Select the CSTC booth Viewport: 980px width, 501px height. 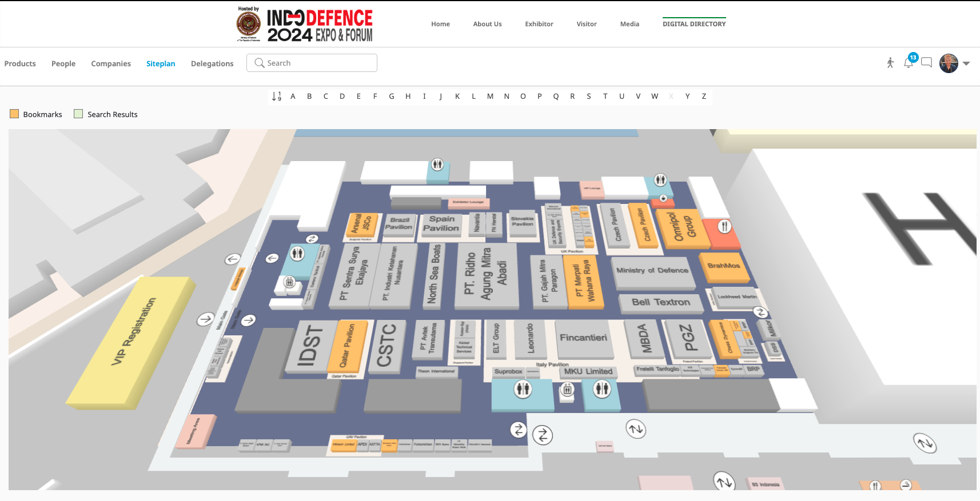pyautogui.click(x=388, y=346)
